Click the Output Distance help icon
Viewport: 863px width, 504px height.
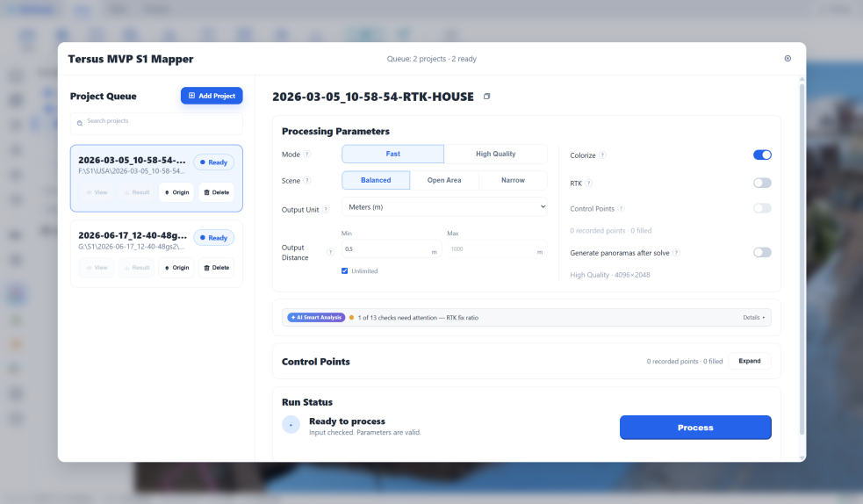point(330,252)
